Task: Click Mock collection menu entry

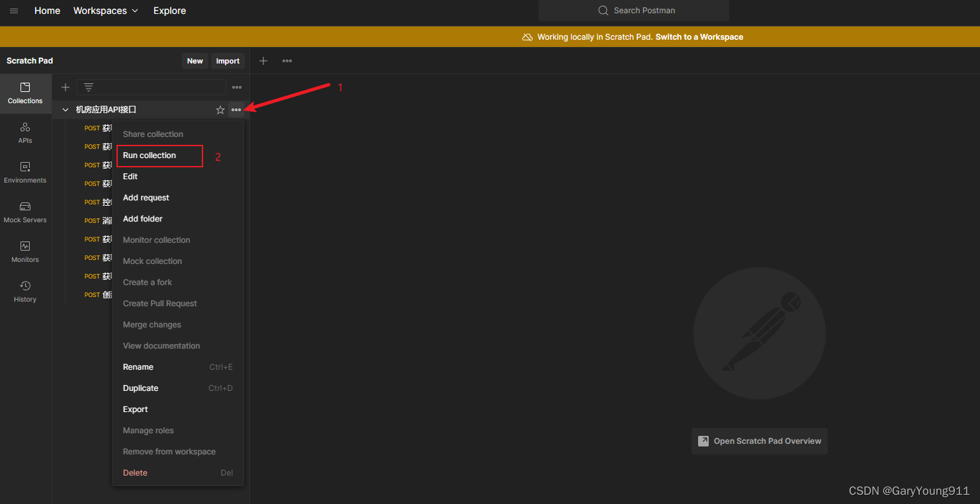Action: 178,261
